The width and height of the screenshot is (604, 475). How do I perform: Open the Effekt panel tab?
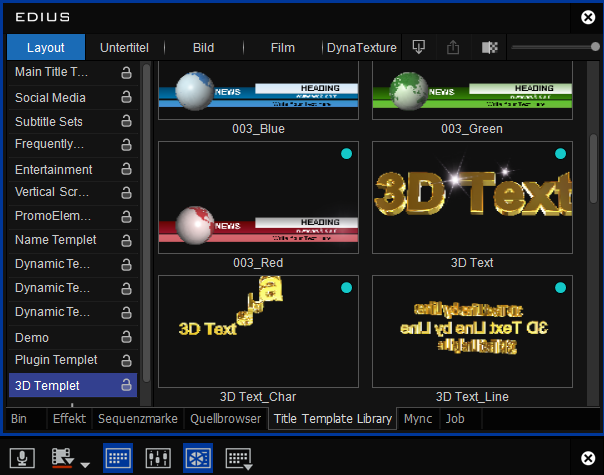[69, 418]
